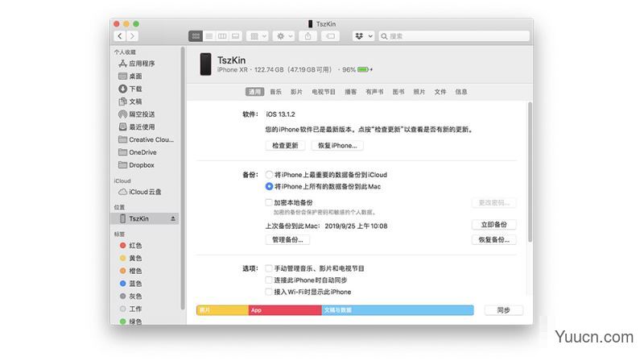This screenshot has height=361, width=644.
Task: Click the iPhone device image
Action: [x=205, y=64]
